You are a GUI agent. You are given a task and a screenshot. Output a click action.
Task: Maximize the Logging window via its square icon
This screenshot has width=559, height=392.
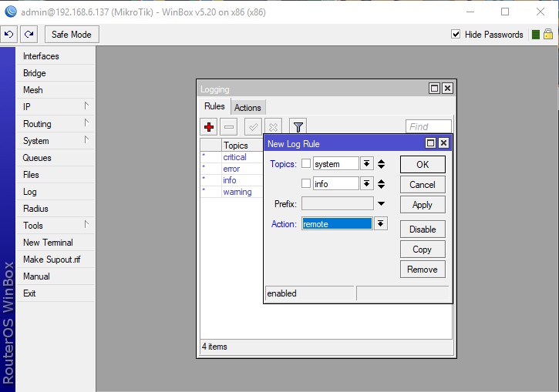tap(434, 89)
